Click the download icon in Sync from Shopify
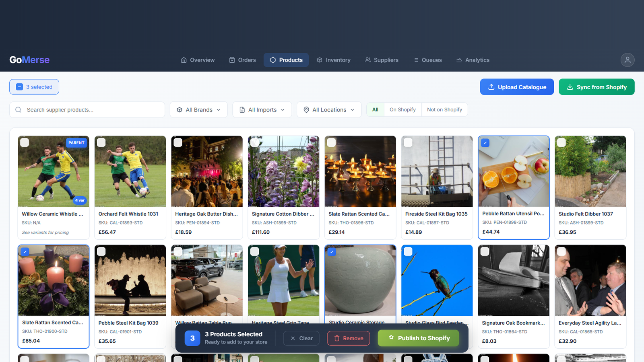The width and height of the screenshot is (644, 362). (x=570, y=87)
